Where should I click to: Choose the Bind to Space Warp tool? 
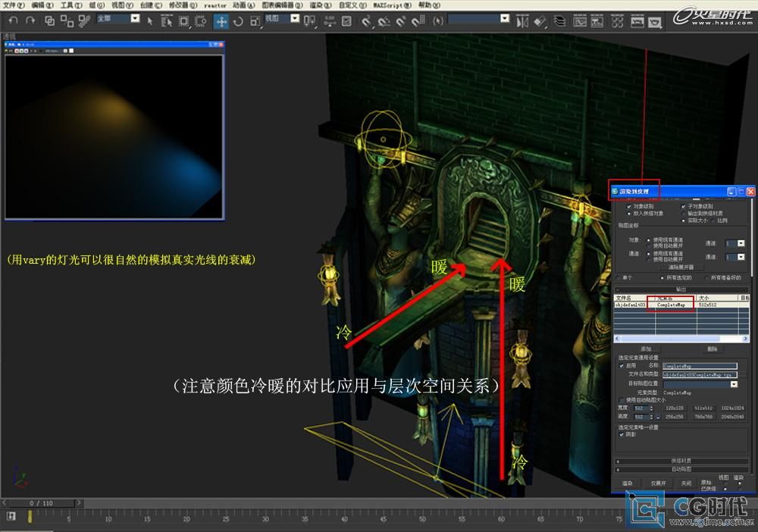tap(84, 20)
